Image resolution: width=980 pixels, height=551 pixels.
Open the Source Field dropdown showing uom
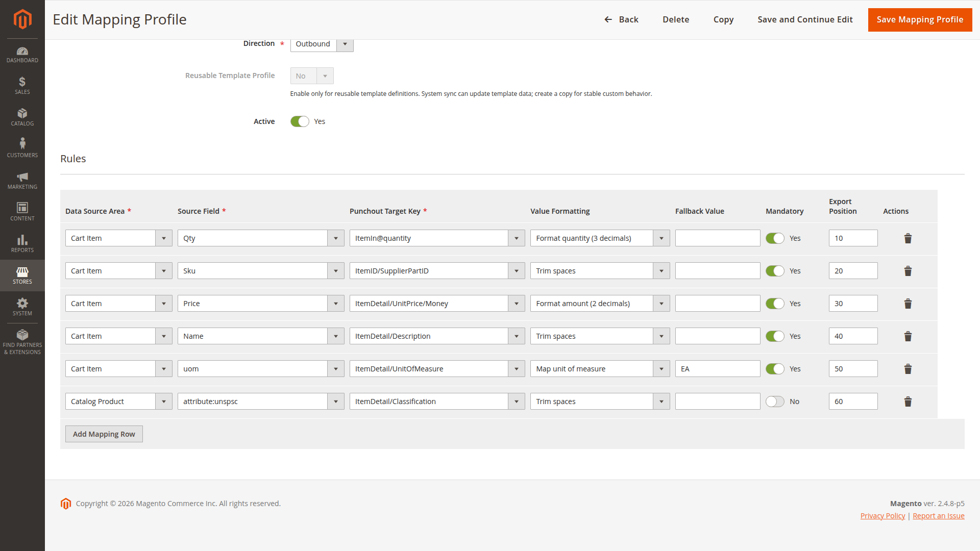pos(261,369)
